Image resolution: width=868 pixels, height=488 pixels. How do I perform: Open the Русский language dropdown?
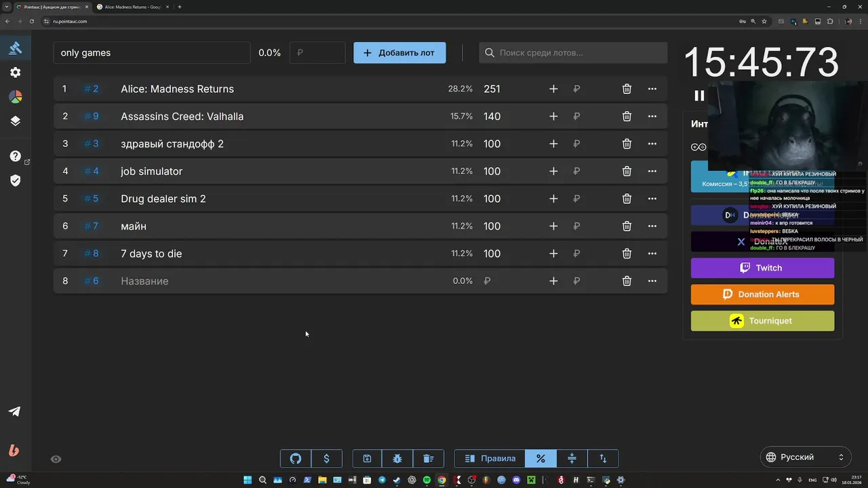(806, 457)
